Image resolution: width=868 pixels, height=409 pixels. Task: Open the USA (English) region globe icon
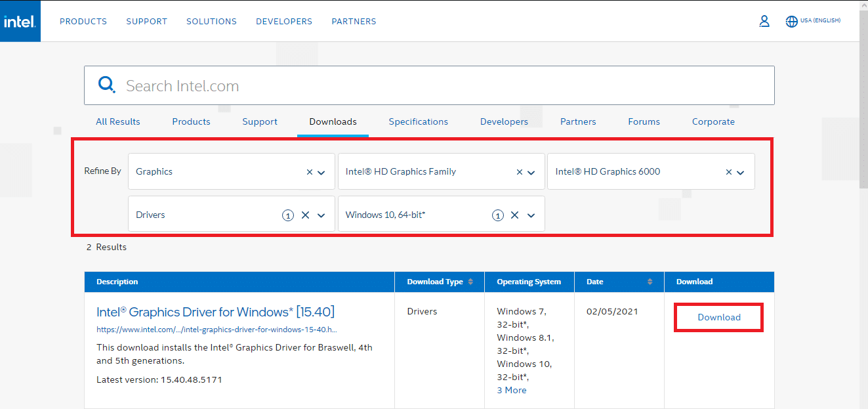791,20
